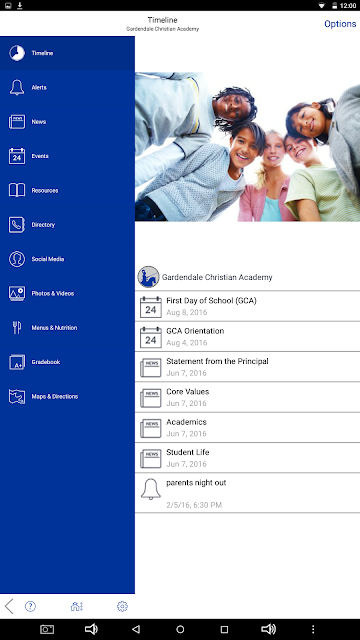Open the Alerts bell icon in sidebar

17,87
